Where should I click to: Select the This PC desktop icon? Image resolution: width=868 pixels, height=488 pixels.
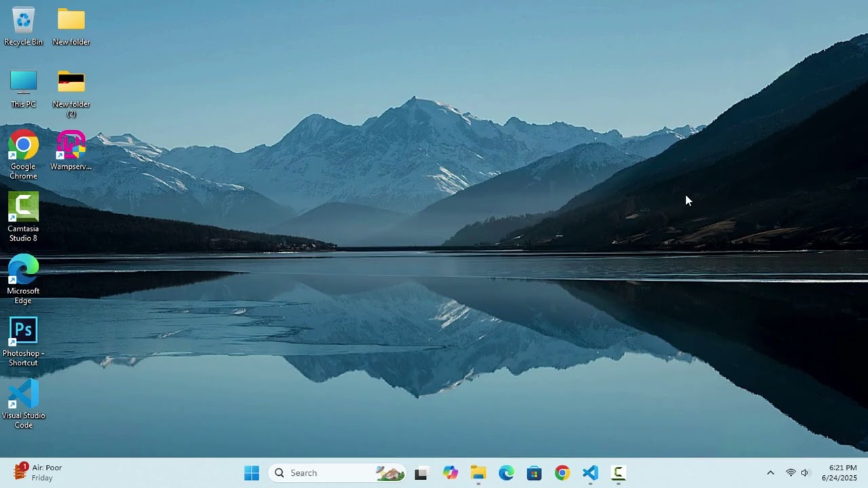pyautogui.click(x=23, y=89)
